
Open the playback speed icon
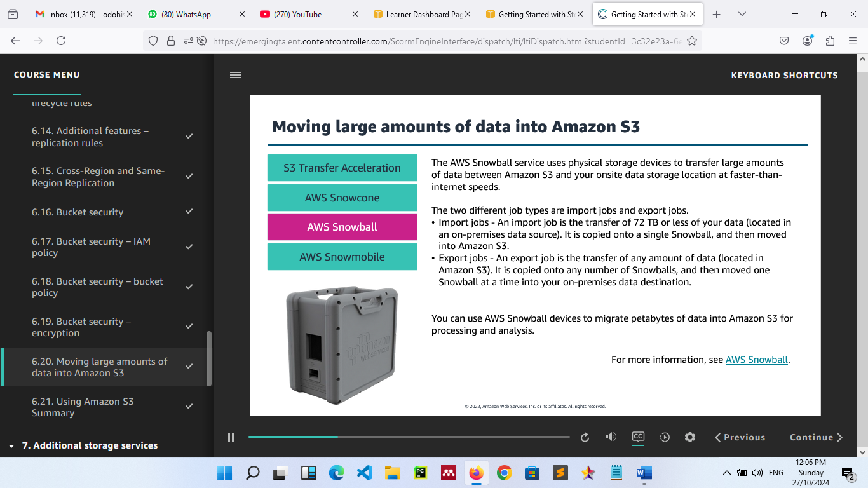click(665, 437)
